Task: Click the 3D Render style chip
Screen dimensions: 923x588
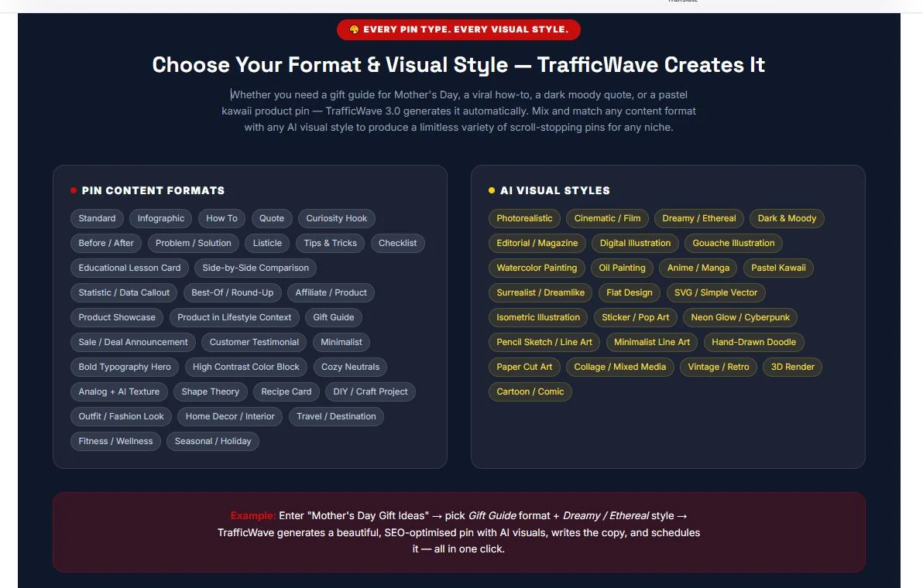Action: (793, 366)
